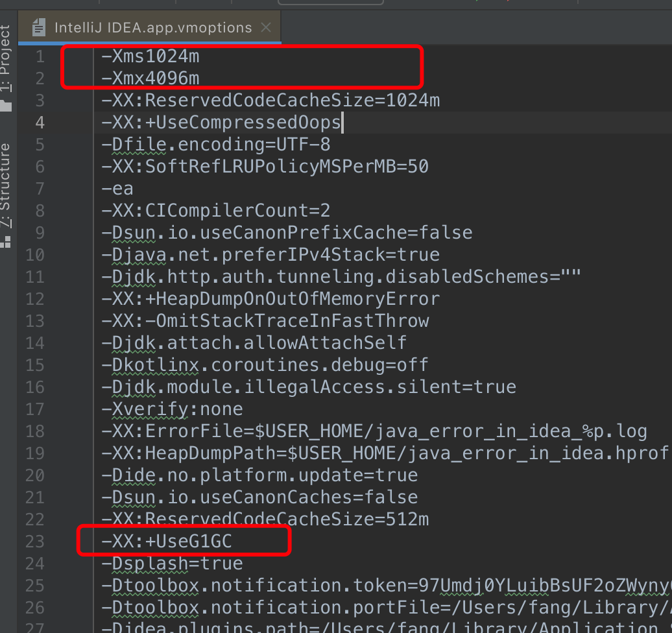Click the vmoptions file icon on the editor tab
Viewport: 672px width, 633px height.
click(x=40, y=27)
